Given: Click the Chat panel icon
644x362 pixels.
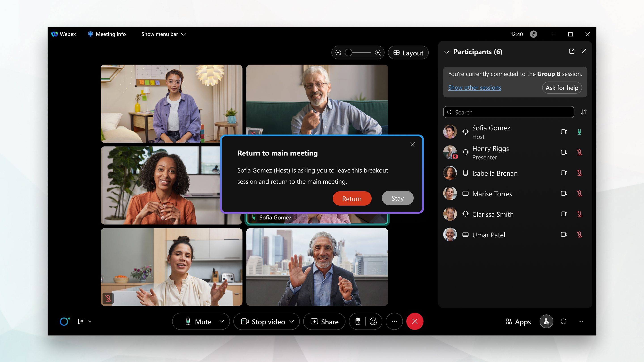Looking at the screenshot, I should (563, 321).
